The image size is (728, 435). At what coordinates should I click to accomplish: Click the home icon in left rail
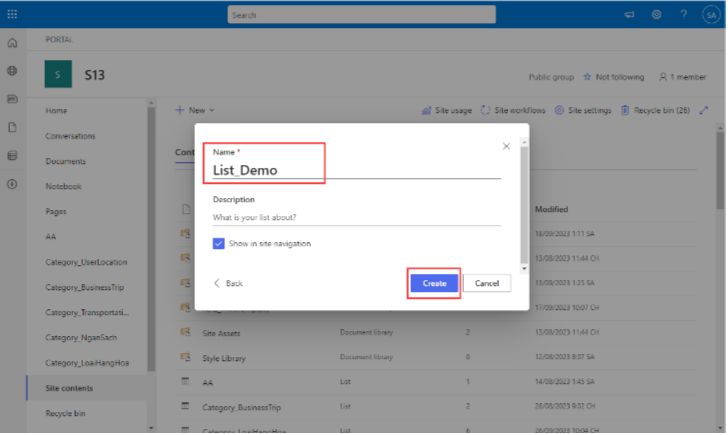click(12, 44)
